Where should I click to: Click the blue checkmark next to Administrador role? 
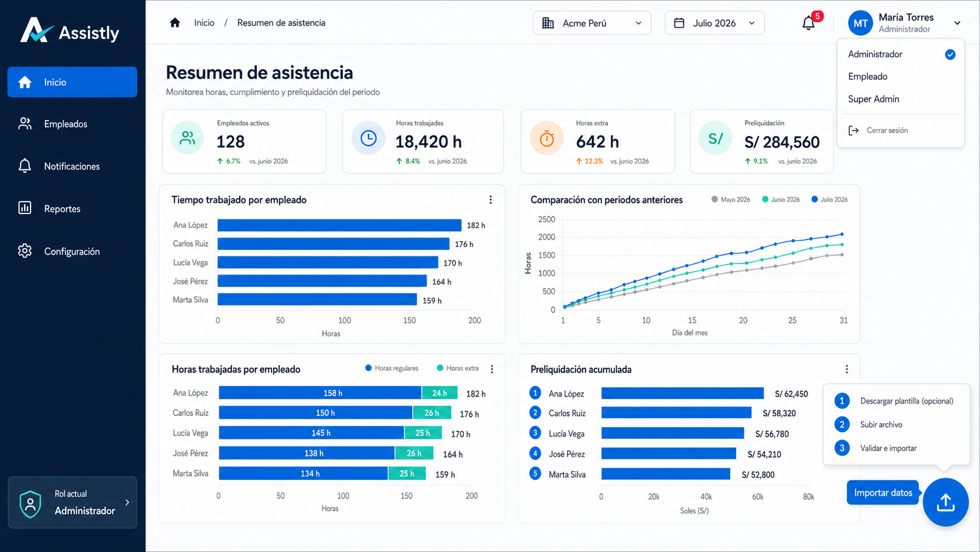point(950,55)
